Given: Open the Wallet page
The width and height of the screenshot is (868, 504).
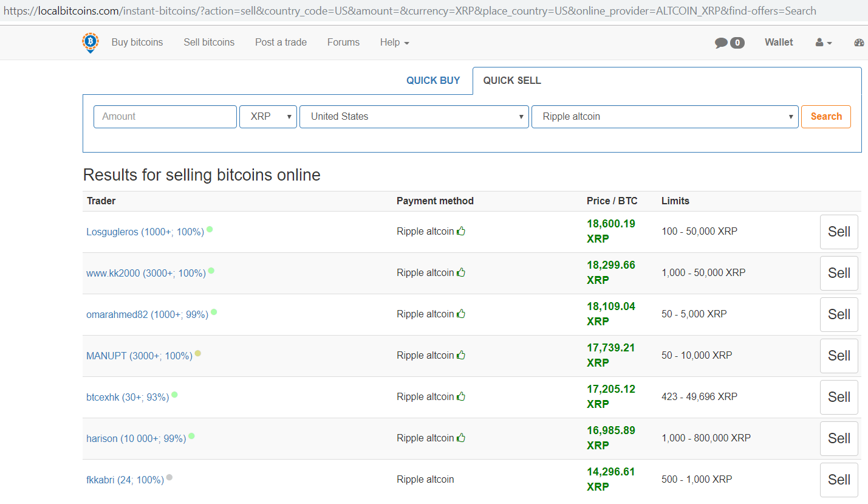Looking at the screenshot, I should pos(779,43).
